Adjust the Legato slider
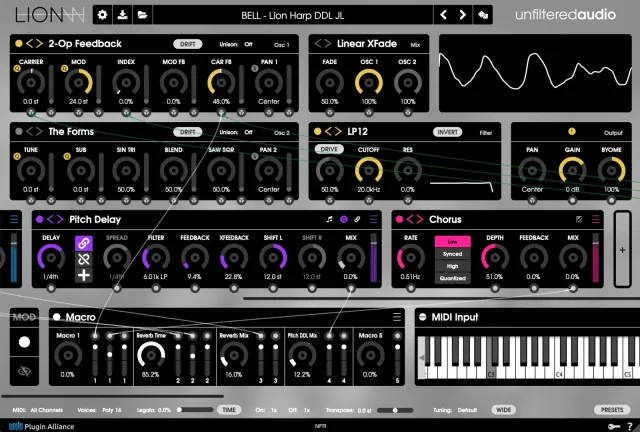 pos(196,410)
